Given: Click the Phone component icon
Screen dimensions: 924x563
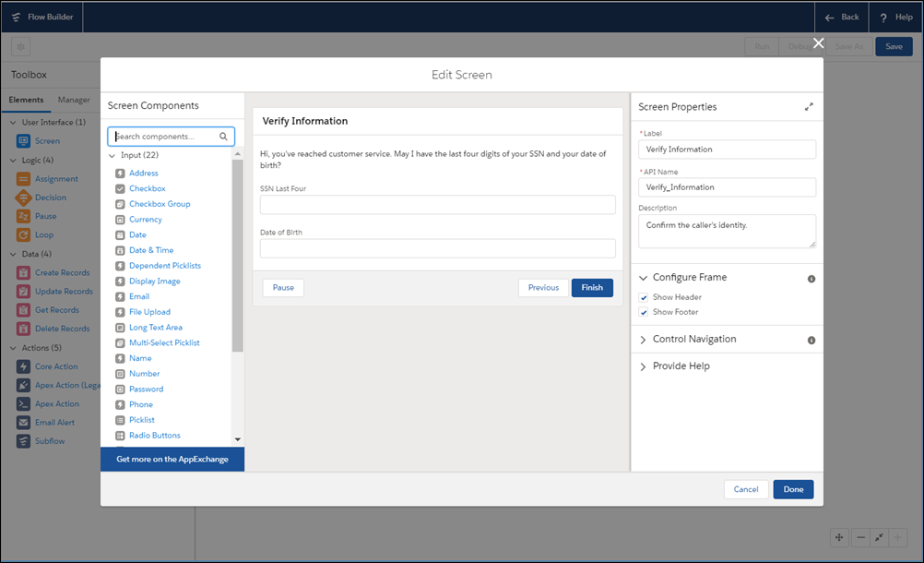Looking at the screenshot, I should [120, 404].
